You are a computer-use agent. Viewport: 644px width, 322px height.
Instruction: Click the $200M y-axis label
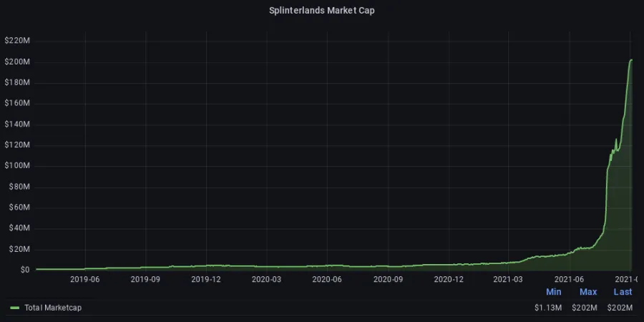pos(17,62)
